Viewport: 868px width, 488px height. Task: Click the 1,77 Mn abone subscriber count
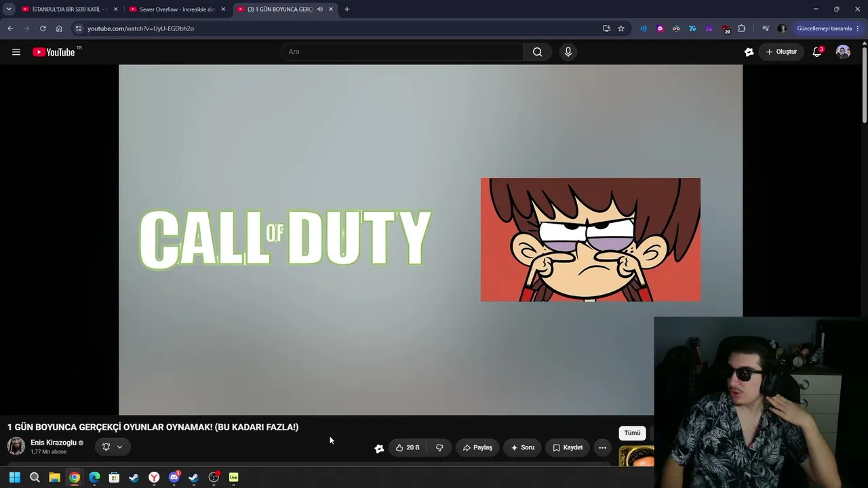pyautogui.click(x=48, y=452)
